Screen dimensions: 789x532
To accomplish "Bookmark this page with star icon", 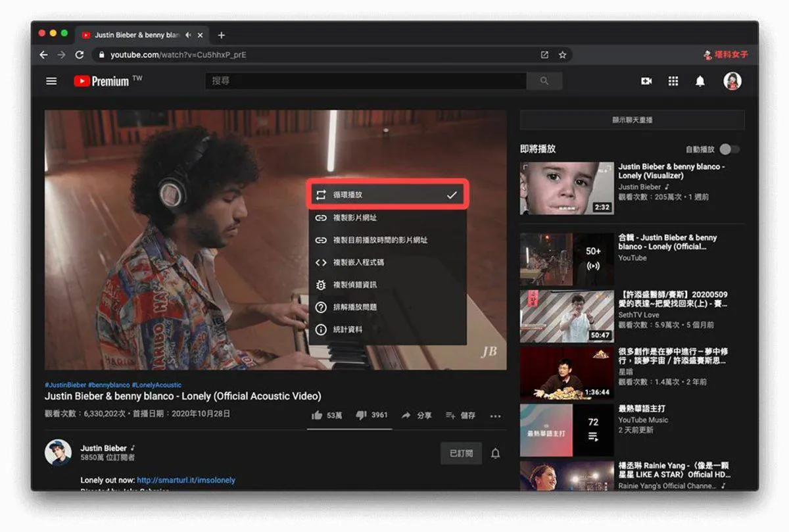I will 563,55.
